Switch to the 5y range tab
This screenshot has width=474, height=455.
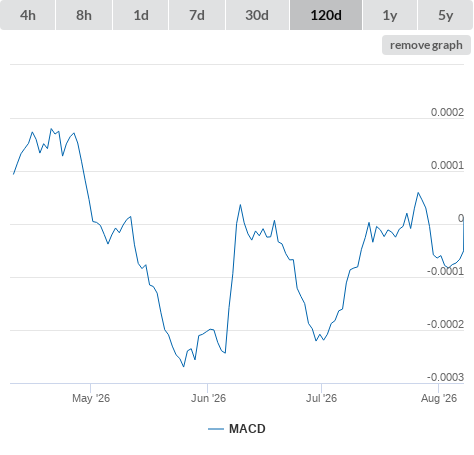(x=446, y=15)
